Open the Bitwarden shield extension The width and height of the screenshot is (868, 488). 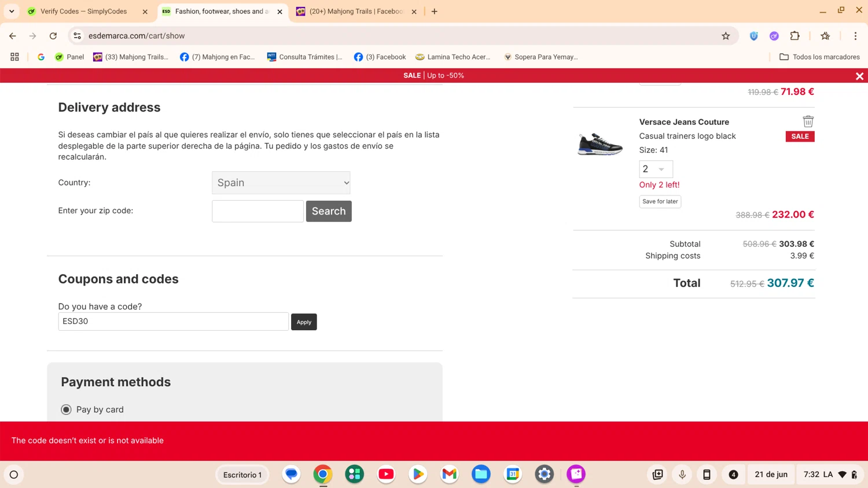[753, 36]
